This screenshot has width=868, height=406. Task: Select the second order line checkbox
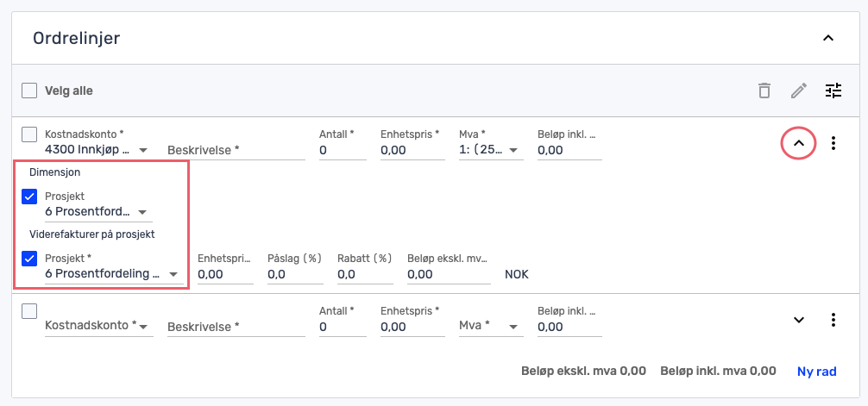29,311
